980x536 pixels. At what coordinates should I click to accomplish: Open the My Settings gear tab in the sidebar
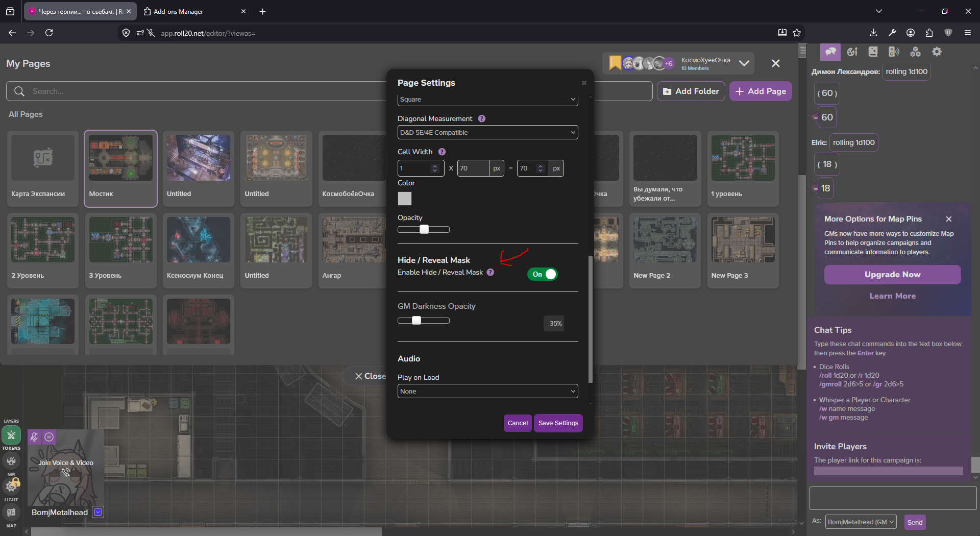click(937, 52)
